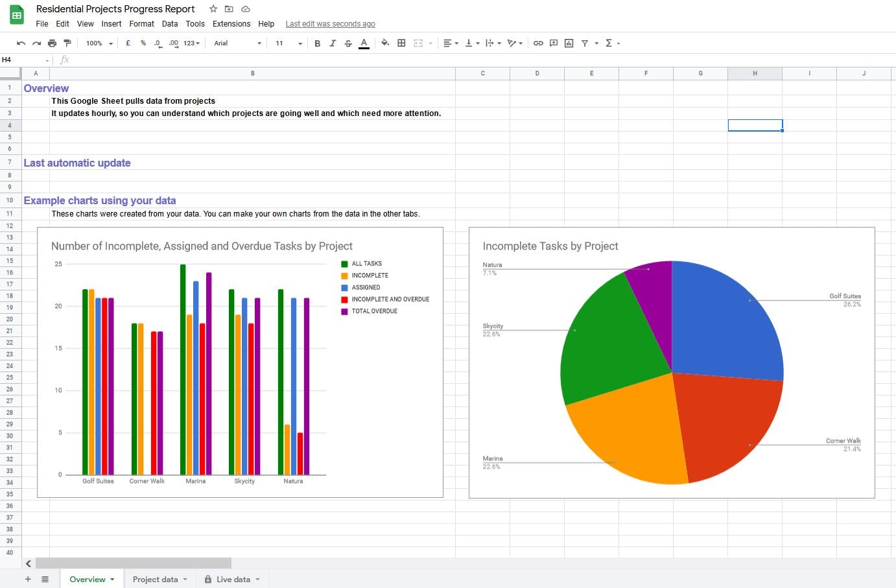The image size is (896, 588).
Task: Click the Insert link icon
Action: [538, 43]
